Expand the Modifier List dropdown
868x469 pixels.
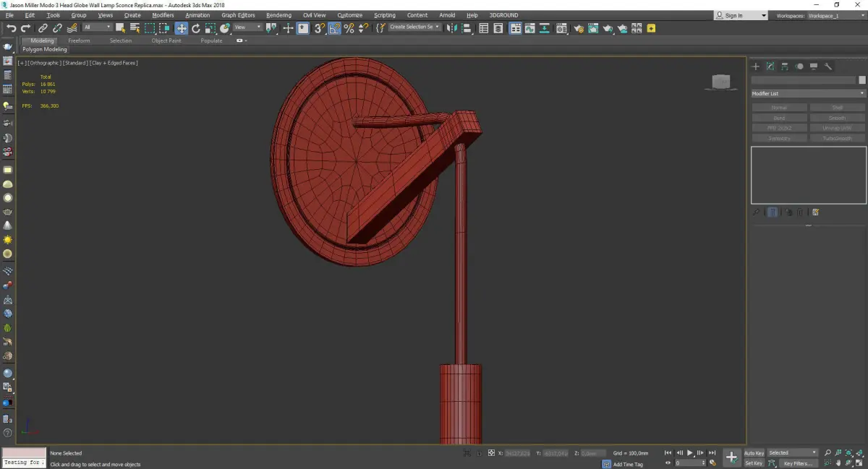coord(808,93)
